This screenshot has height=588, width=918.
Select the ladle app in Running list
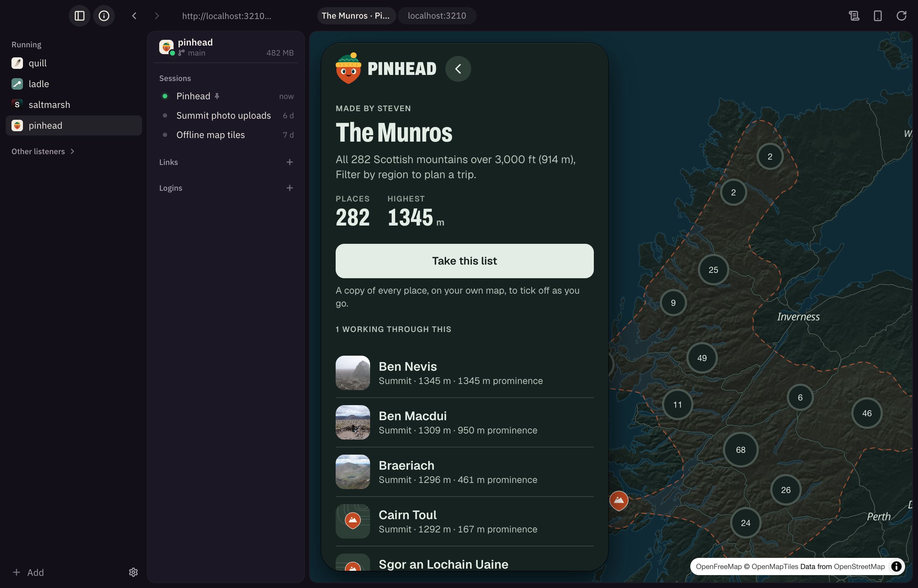click(x=74, y=84)
